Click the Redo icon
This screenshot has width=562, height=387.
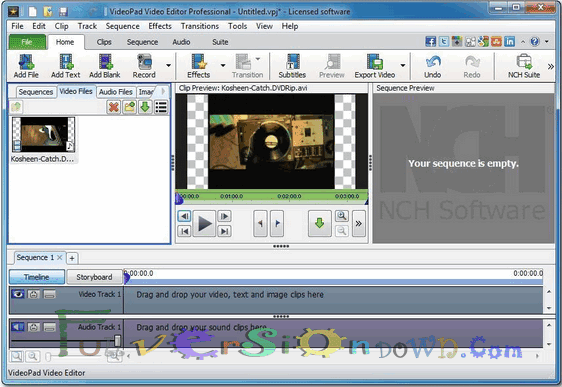[x=472, y=66]
